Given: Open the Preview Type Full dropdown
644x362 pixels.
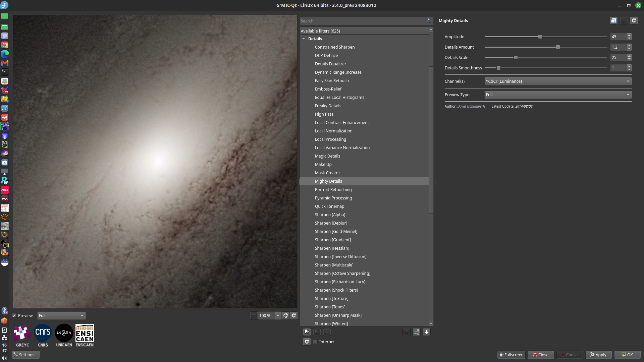Looking at the screenshot, I should click(557, 95).
